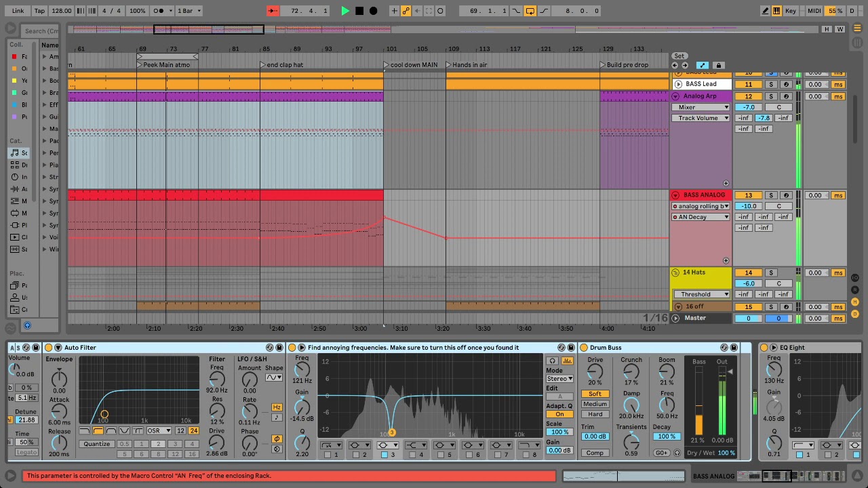Solo the Analog Arp track
The image size is (868, 488).
pos(771,96)
